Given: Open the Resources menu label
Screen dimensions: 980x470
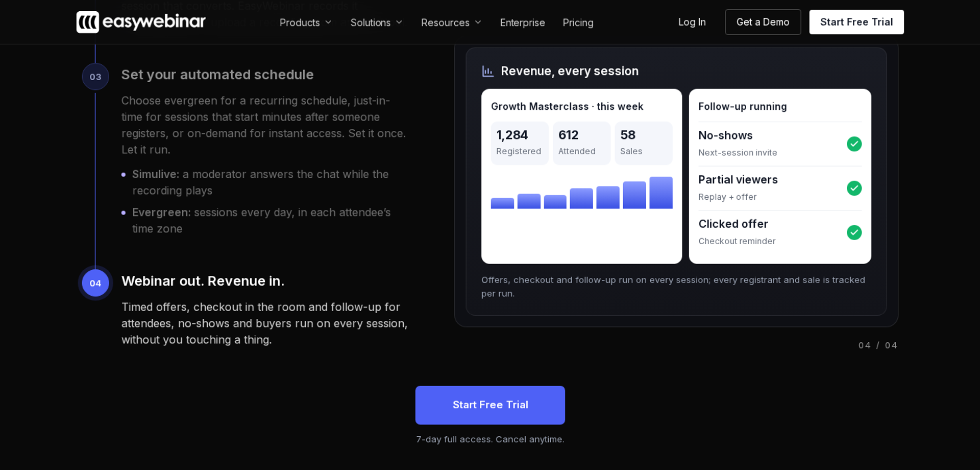Looking at the screenshot, I should (445, 22).
